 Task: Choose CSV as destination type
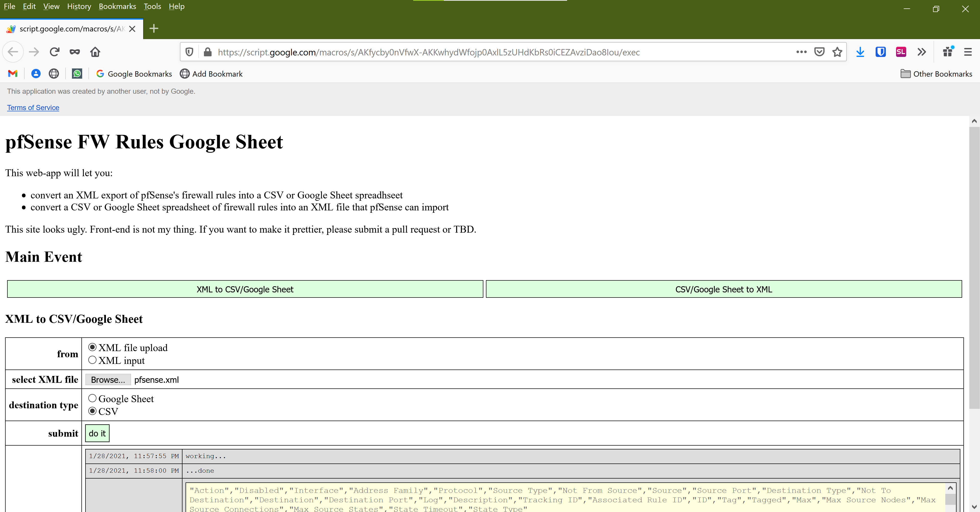click(92, 411)
